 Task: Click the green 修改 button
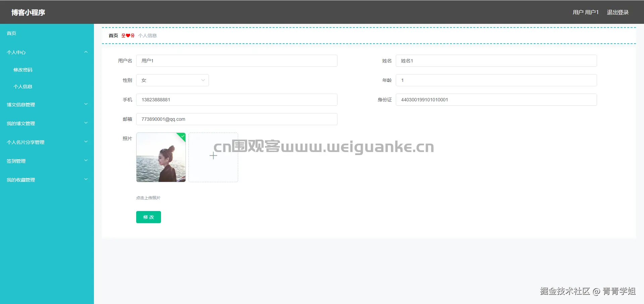(x=149, y=217)
